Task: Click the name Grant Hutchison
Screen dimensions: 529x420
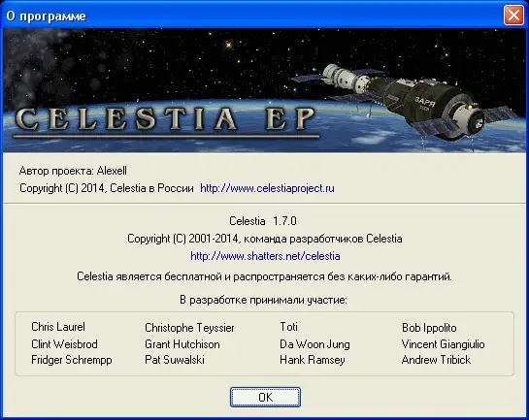Action: pyautogui.click(x=182, y=344)
